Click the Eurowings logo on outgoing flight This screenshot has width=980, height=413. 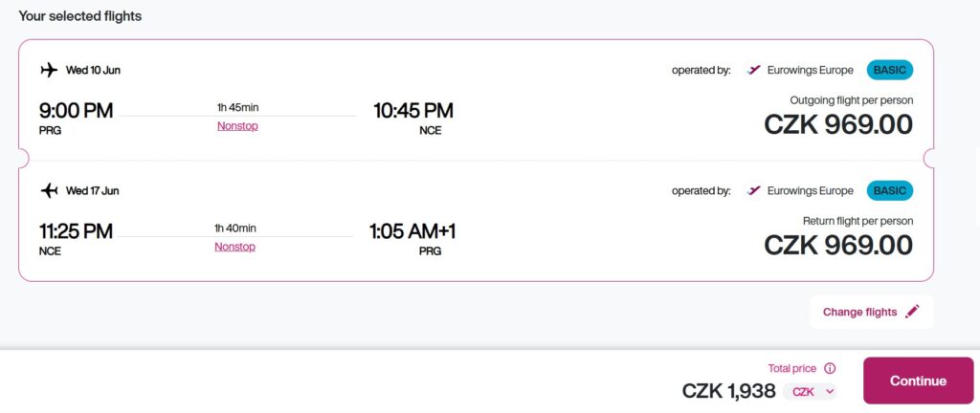click(x=754, y=70)
